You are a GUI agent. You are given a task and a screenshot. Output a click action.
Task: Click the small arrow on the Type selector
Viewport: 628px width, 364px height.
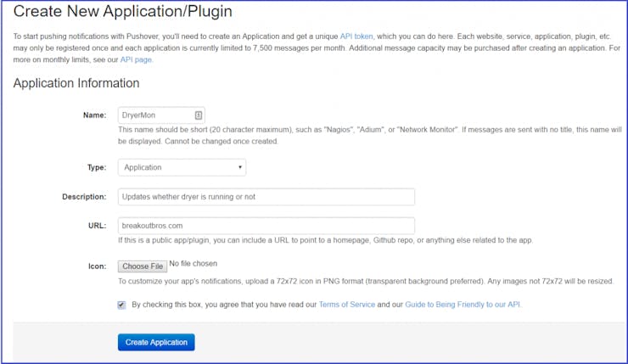[x=240, y=167]
